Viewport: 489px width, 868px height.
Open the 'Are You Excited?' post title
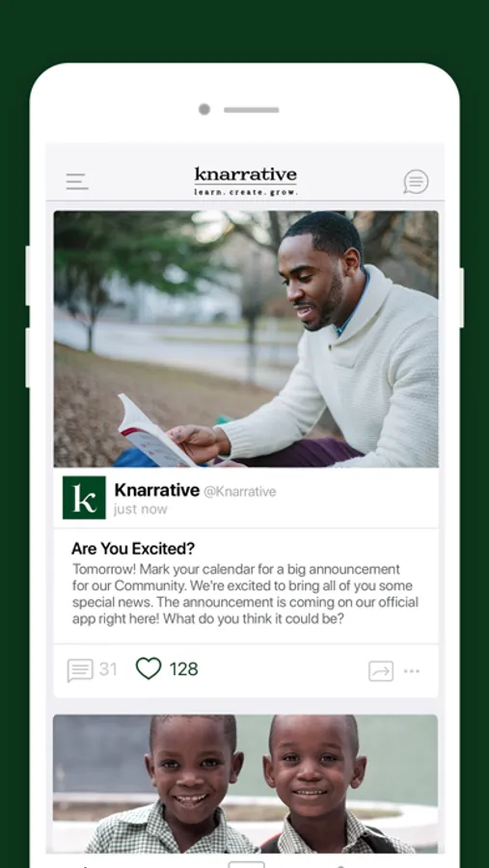click(x=133, y=549)
